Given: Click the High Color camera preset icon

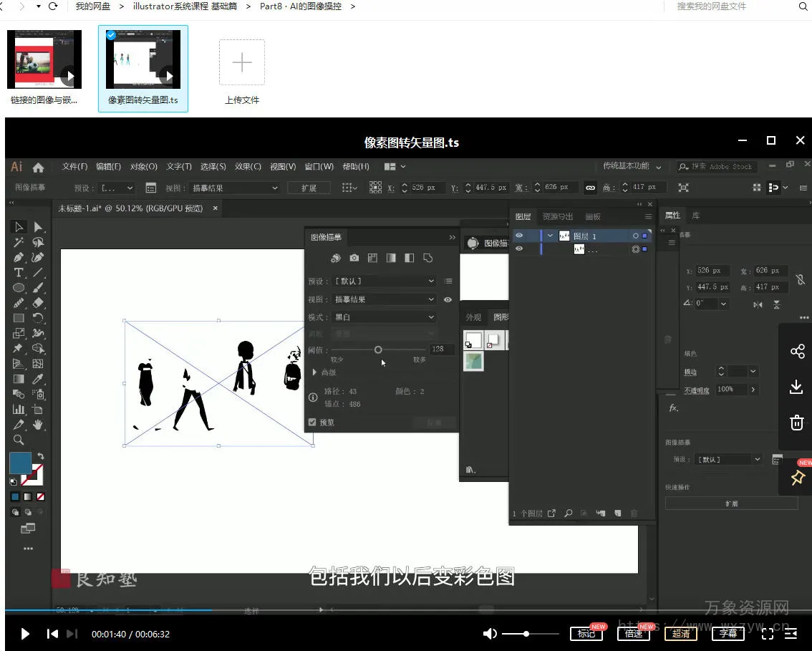Looking at the screenshot, I should 354,258.
